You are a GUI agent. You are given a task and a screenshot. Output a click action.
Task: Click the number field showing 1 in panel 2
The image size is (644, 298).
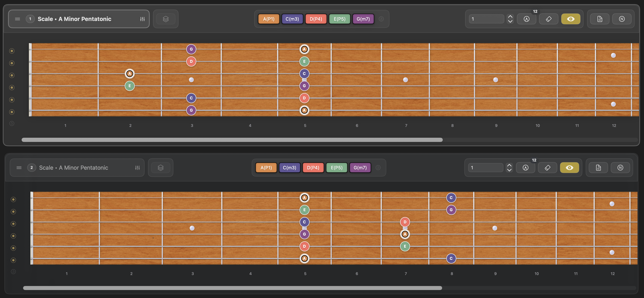click(485, 168)
